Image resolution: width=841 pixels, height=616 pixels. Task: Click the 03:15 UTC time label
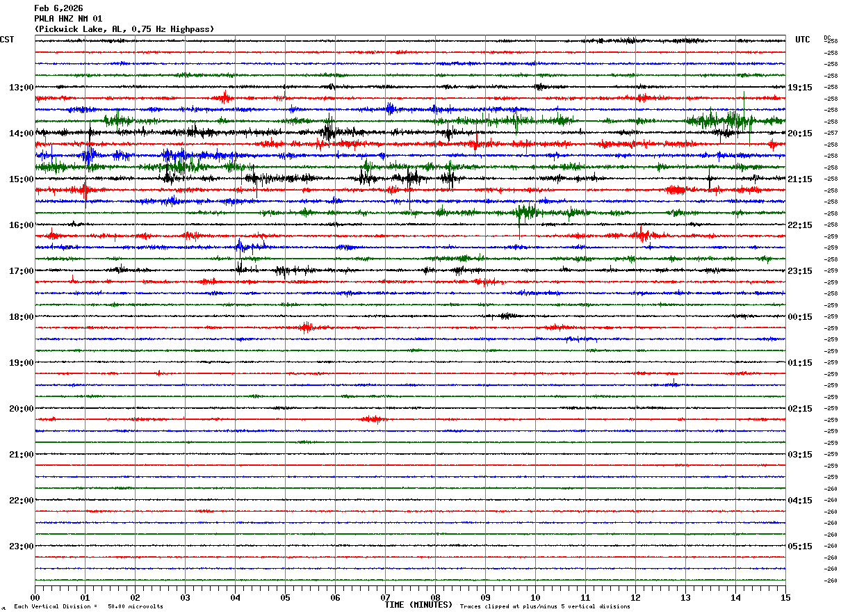[x=800, y=455]
